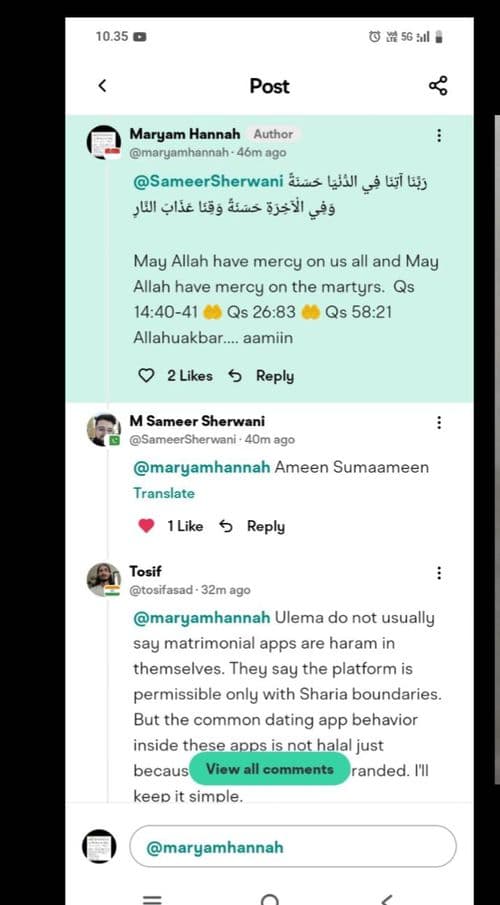Reply to Maryam Hannah's comment
The image size is (500, 905).
click(262, 376)
